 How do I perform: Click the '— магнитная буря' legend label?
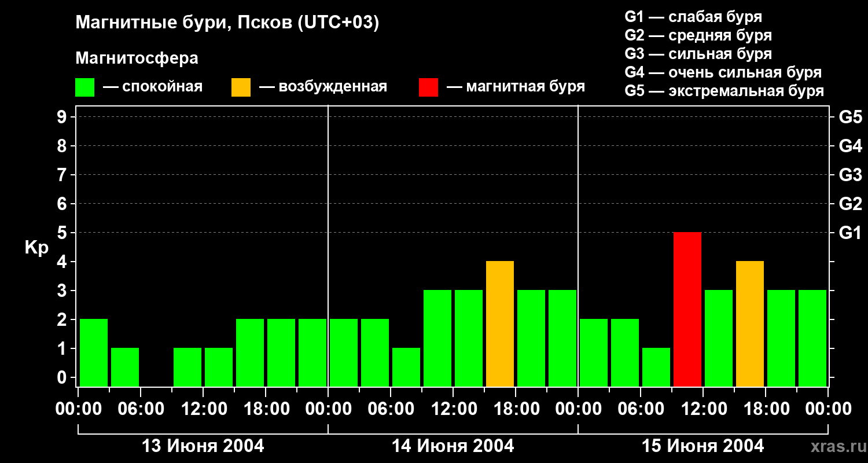(x=516, y=87)
